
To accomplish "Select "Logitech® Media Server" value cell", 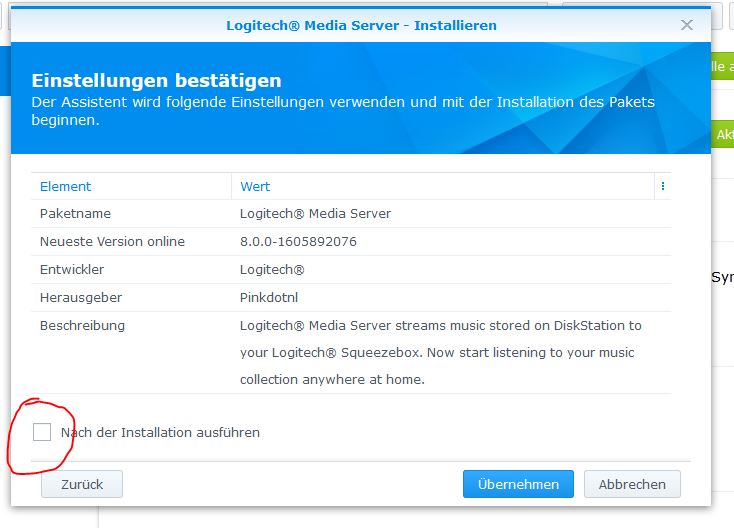I will pos(451,213).
